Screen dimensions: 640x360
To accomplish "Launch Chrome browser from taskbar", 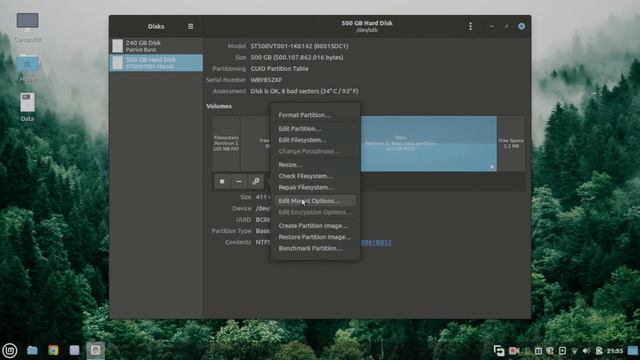I will point(53,350).
